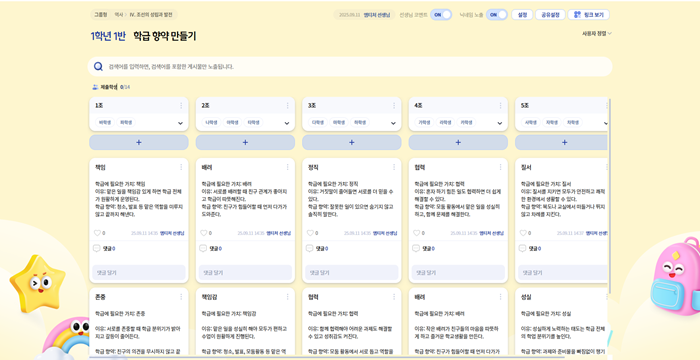Open the 설정 settings button
This screenshot has height=360, width=700.
coord(522,15)
